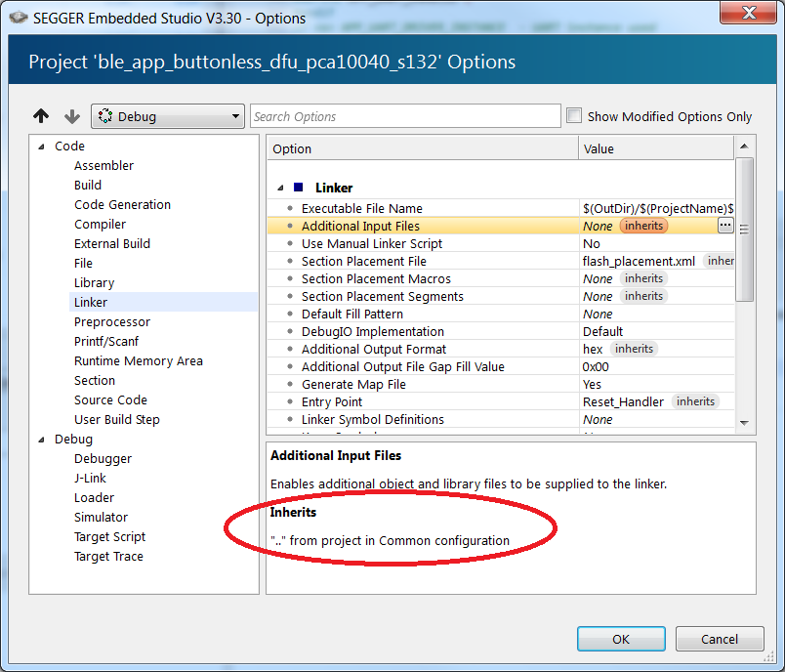The image size is (785, 672).
Task: Collapse the Linker options group
Action: tap(280, 188)
